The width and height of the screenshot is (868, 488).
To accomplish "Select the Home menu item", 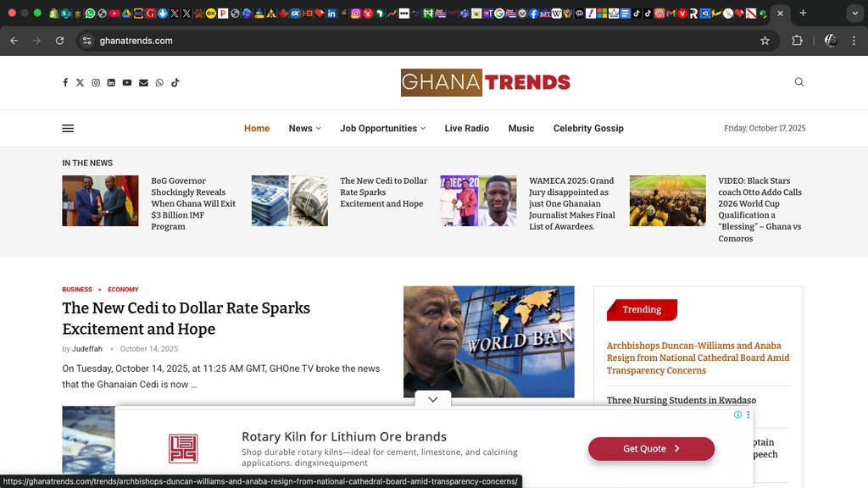I will click(x=257, y=129).
